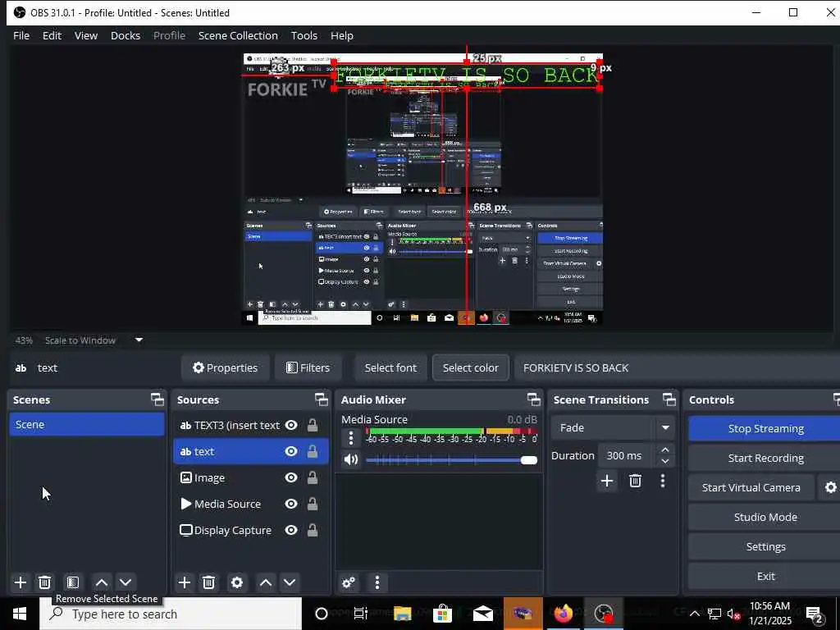Open Microsoft Store taskbar icon
Screen dimensions: 840x630
coord(442,614)
